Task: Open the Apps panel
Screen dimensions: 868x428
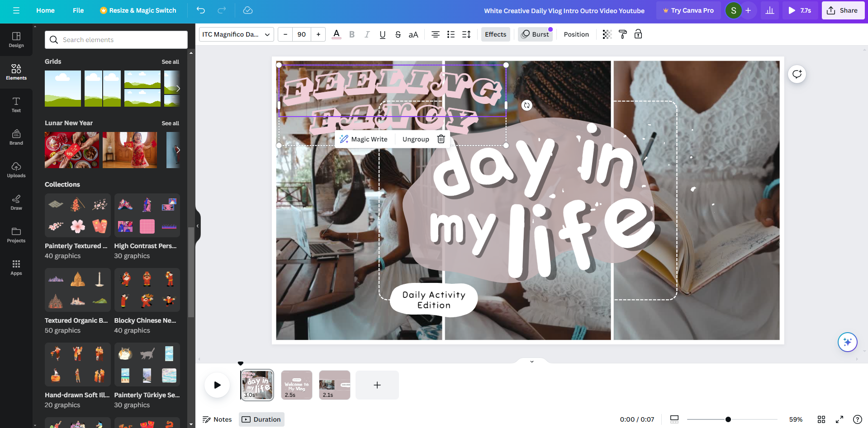Action: [16, 268]
